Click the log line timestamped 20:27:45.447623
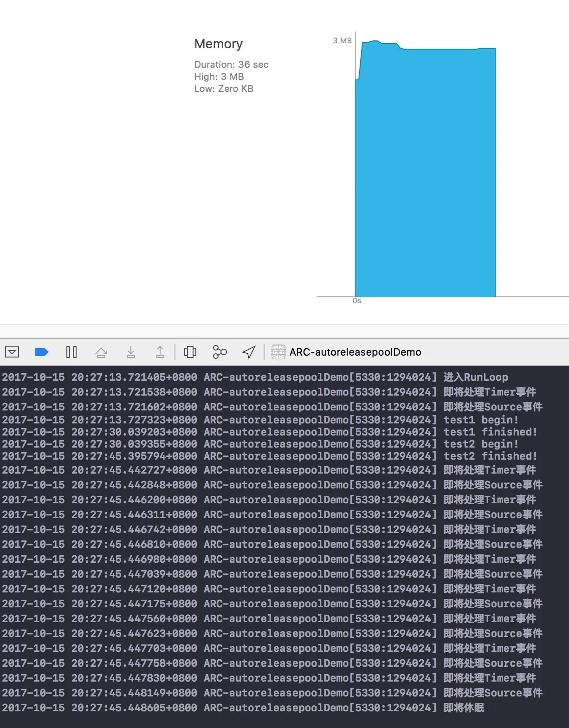The width and height of the screenshot is (569, 728). coord(272,633)
